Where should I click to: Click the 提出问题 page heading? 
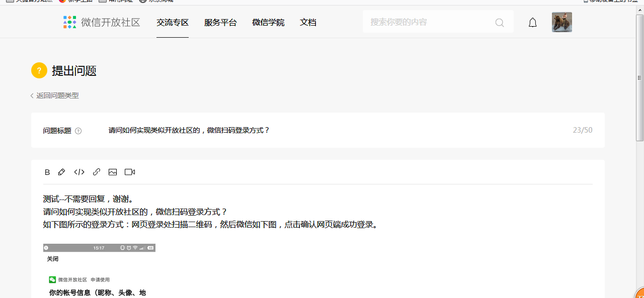[74, 71]
